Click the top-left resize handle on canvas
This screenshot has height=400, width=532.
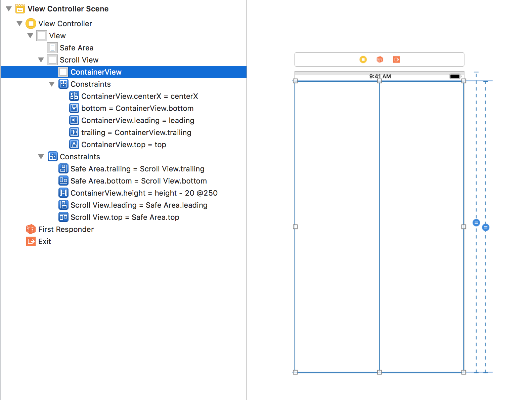click(x=295, y=81)
